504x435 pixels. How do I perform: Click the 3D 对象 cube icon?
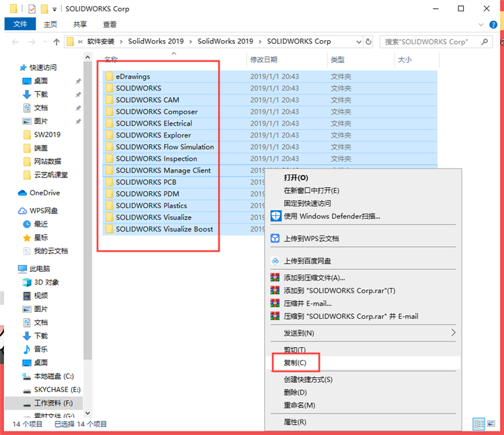point(27,282)
